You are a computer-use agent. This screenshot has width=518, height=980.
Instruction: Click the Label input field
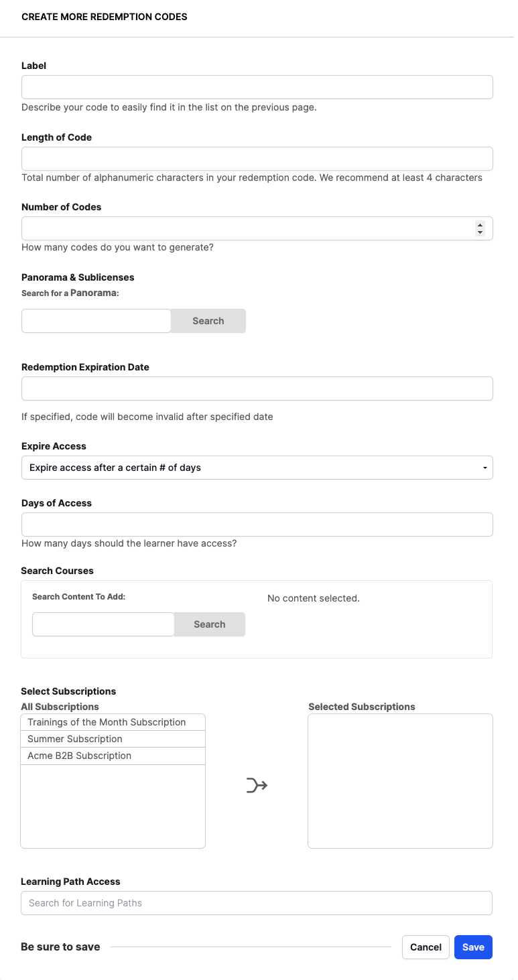[x=257, y=86]
